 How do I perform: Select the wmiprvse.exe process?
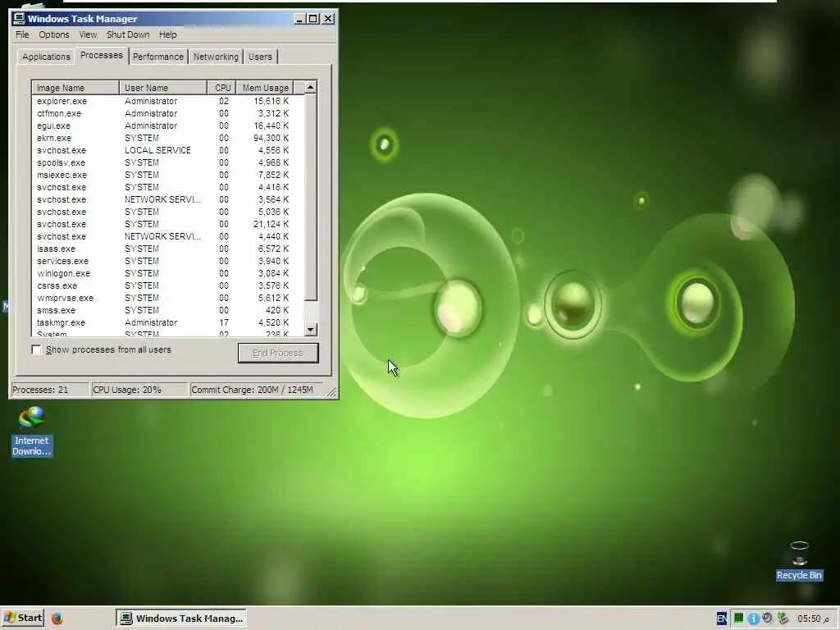167,299
